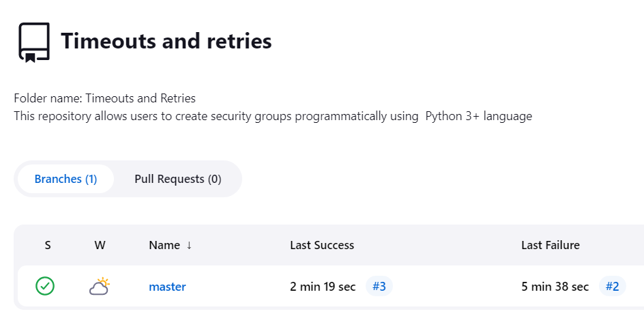Click the down arrow sort indicator beside Name

coord(189,246)
